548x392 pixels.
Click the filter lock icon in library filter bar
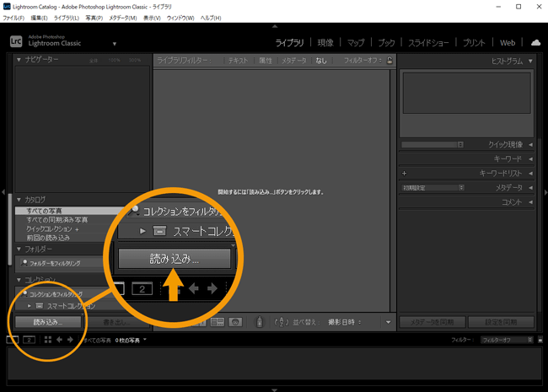point(390,60)
